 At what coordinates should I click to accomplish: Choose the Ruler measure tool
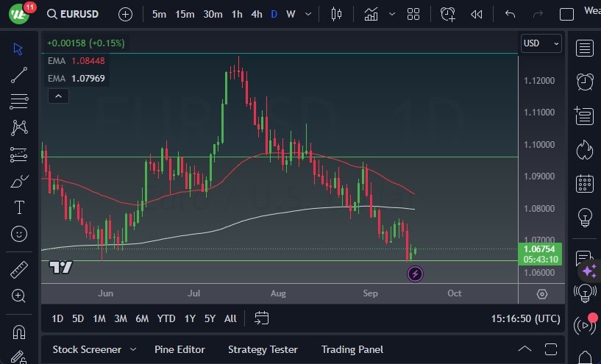(19, 270)
